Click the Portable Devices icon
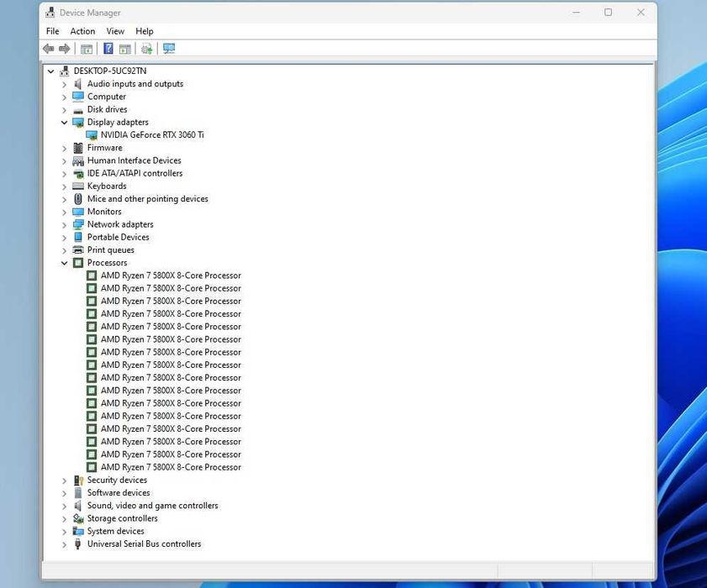This screenshot has width=707, height=588. (78, 237)
